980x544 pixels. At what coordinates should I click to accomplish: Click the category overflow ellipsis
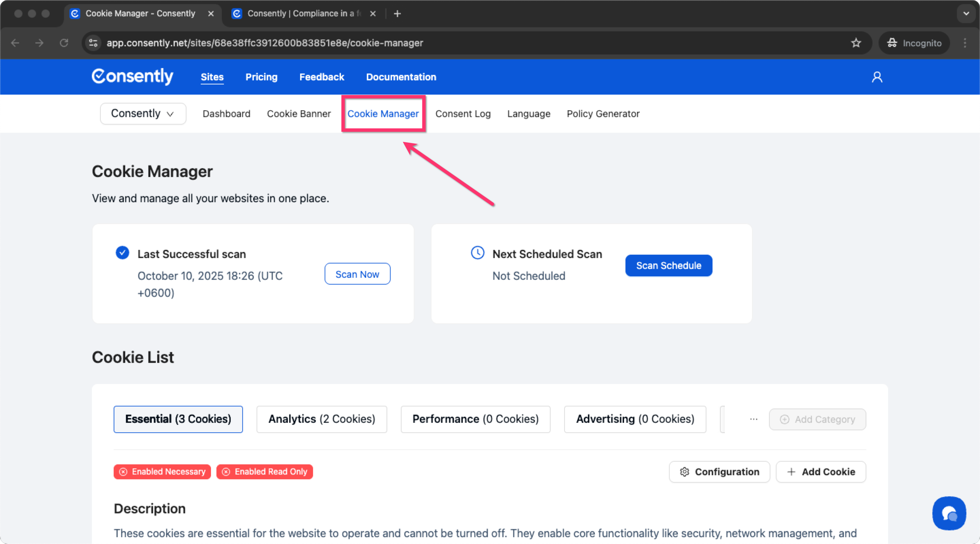tap(754, 419)
